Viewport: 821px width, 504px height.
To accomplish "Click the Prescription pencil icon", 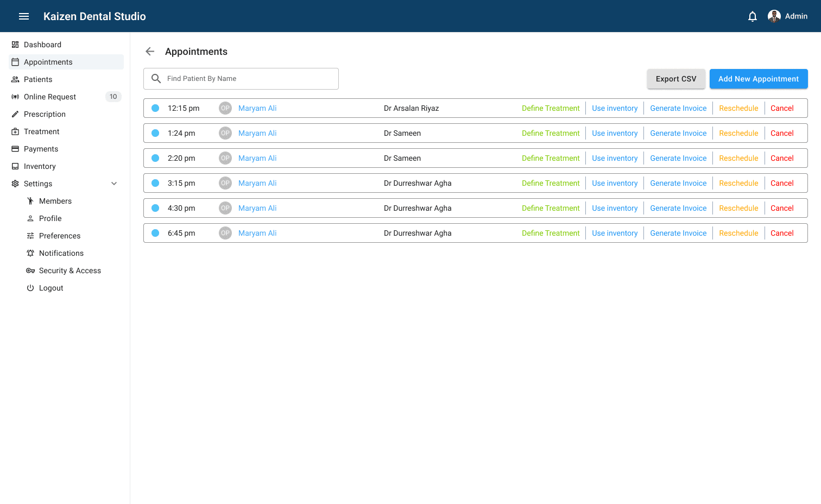I will click(15, 114).
